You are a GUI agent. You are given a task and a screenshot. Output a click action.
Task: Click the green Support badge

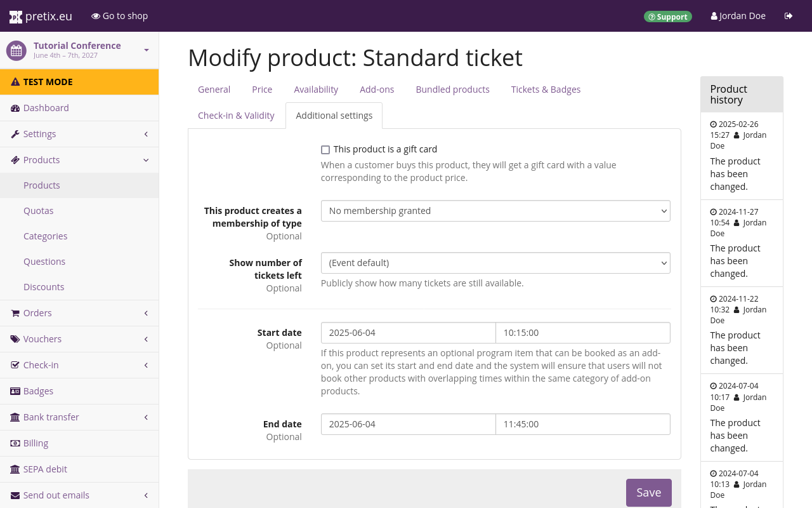coord(667,17)
